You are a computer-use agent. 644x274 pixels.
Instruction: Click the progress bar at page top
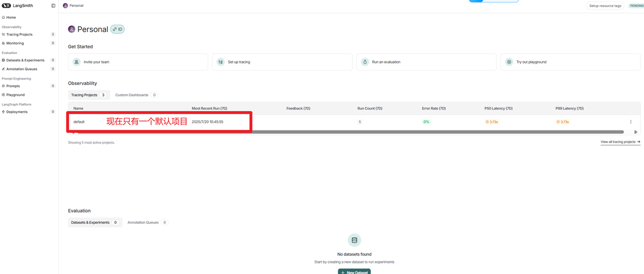pyautogui.click(x=494, y=1)
